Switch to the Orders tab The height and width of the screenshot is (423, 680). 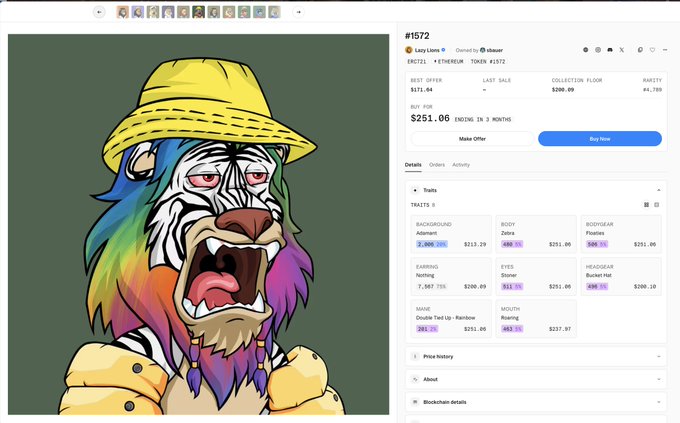coord(437,165)
